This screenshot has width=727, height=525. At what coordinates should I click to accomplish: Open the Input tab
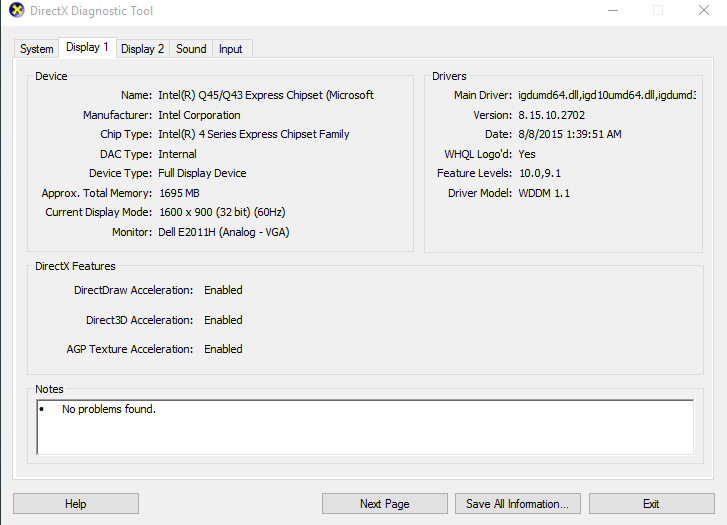tap(230, 49)
